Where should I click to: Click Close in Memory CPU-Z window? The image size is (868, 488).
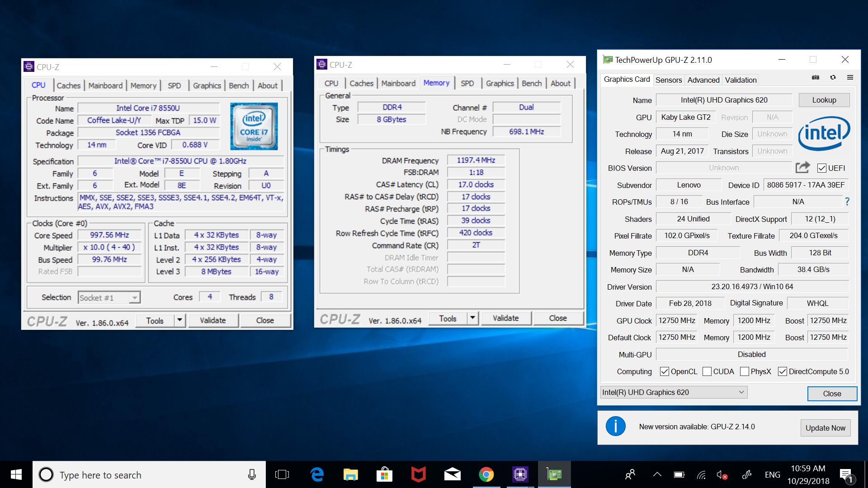(x=557, y=318)
